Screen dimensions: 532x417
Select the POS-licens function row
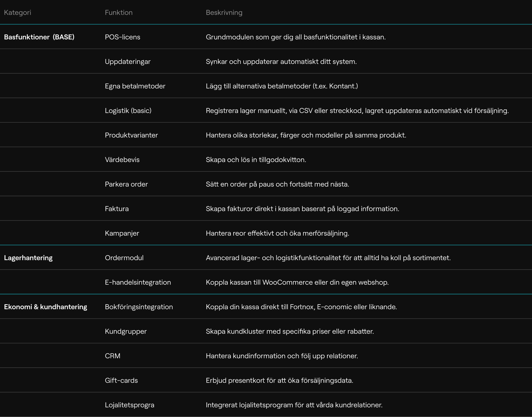tap(122, 37)
